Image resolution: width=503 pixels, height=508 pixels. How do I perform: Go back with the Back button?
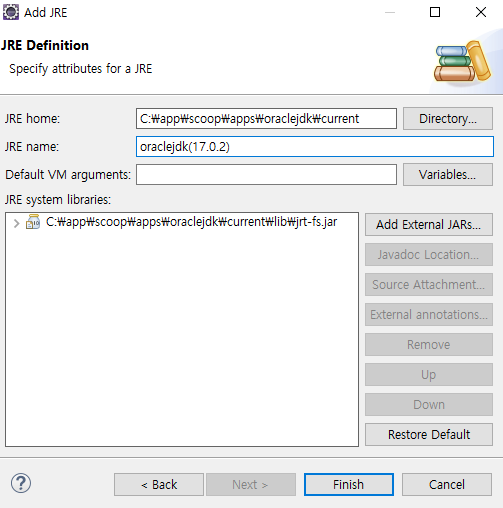pos(159,484)
